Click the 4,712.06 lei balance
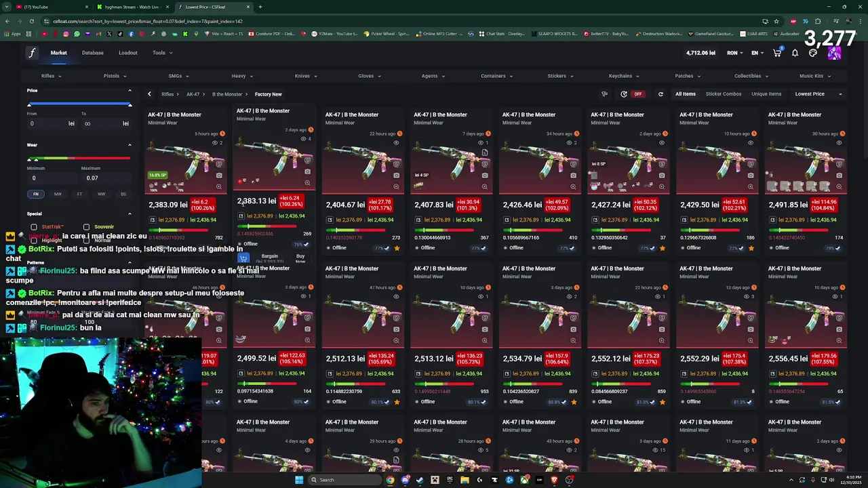The width and height of the screenshot is (868, 488). [x=701, y=53]
